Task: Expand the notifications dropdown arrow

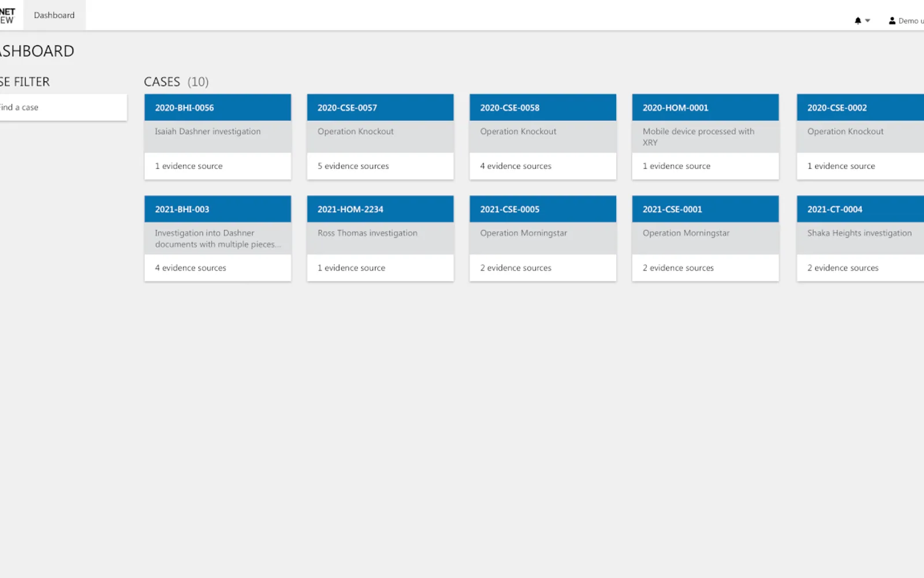Action: tap(867, 21)
